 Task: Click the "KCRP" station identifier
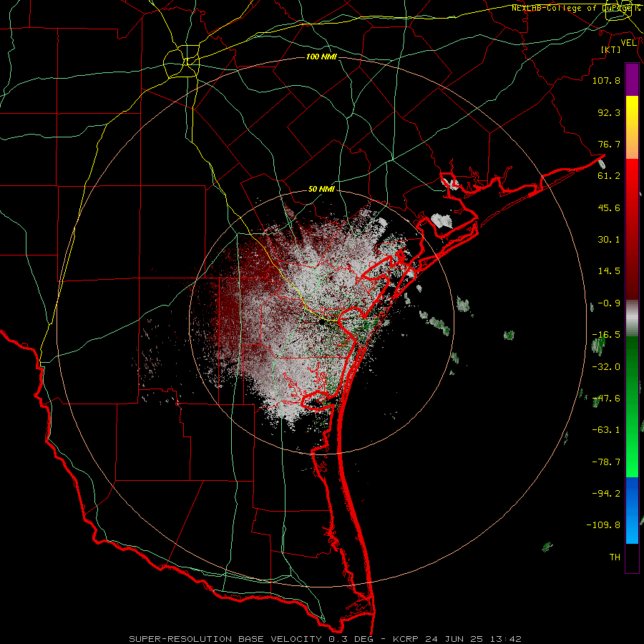click(404, 639)
